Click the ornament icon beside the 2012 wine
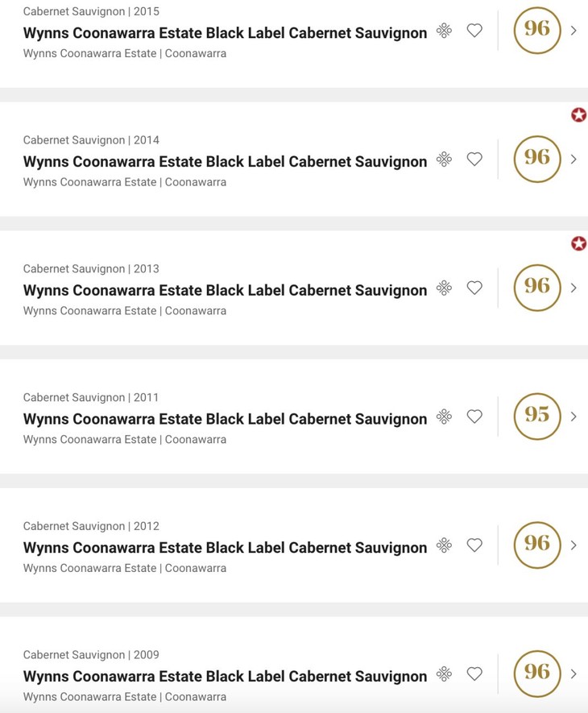588x713 pixels. [444, 545]
